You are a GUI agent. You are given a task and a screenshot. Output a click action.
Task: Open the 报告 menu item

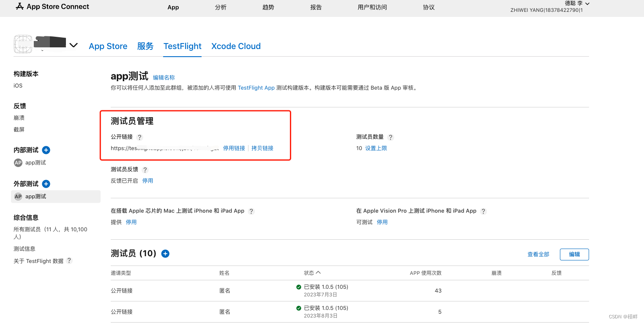click(316, 7)
